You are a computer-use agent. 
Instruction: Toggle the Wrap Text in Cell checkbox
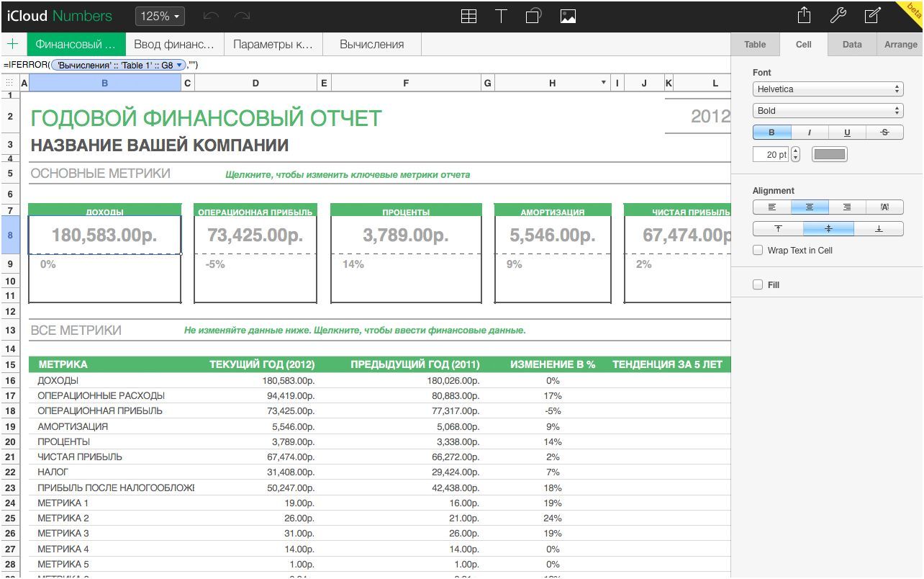758,250
